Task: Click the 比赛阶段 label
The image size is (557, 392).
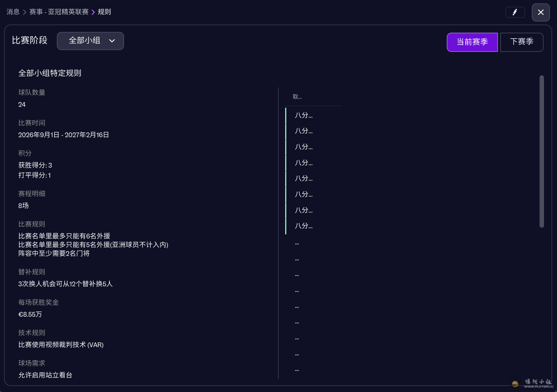Action: tap(30, 40)
